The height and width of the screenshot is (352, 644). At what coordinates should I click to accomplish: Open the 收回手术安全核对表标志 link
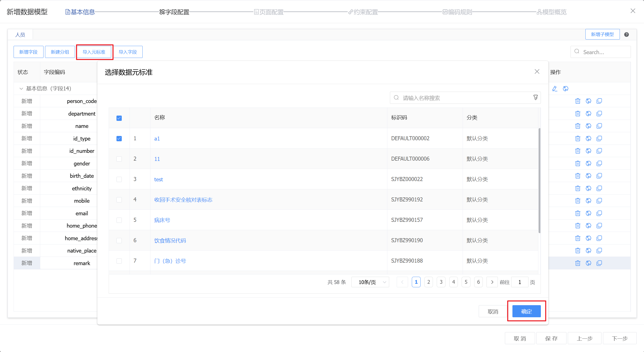(x=183, y=200)
